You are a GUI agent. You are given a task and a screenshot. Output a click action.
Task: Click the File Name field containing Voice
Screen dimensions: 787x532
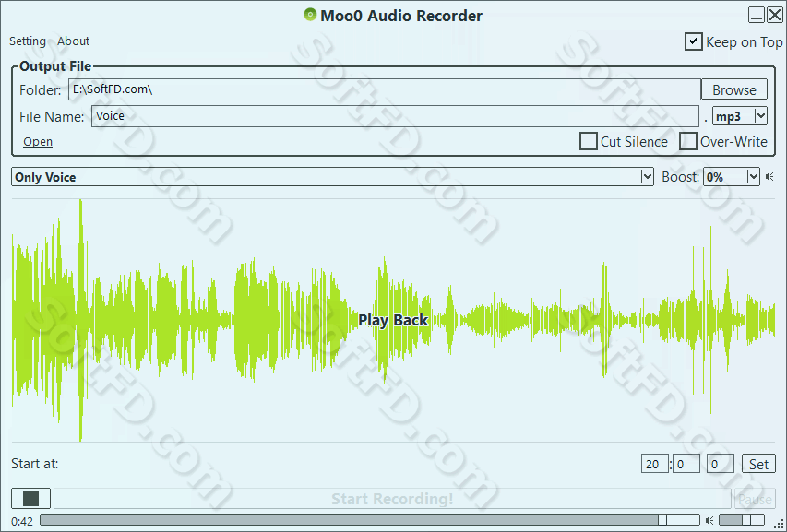[395, 116]
